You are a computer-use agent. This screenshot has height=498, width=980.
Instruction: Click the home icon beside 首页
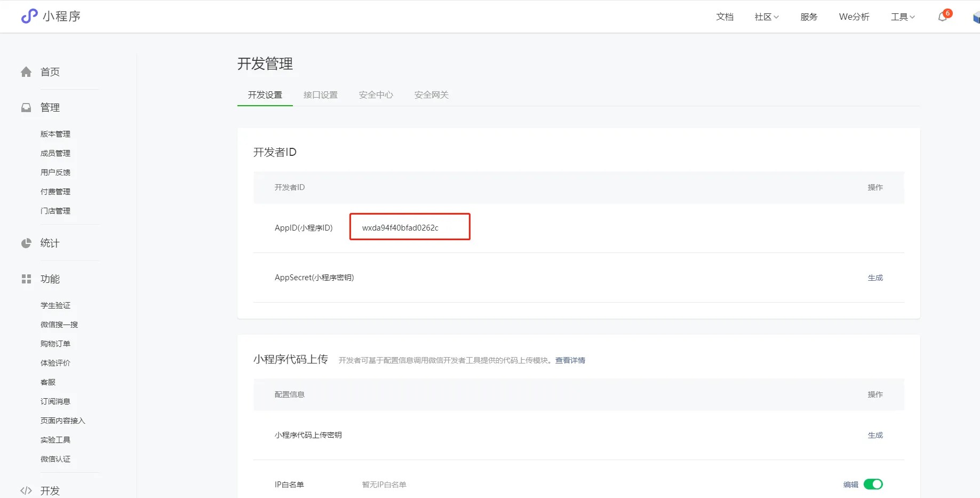click(x=26, y=72)
